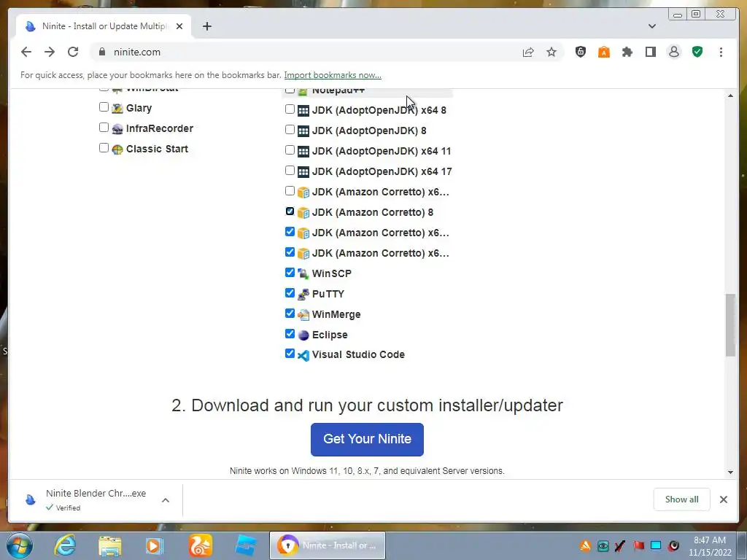Uncheck the Visual Studio Code checkbox
747x560 pixels.
pyautogui.click(x=290, y=354)
